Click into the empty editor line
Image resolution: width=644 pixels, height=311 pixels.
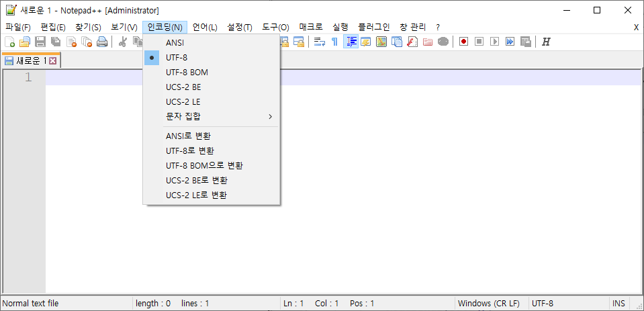344,77
